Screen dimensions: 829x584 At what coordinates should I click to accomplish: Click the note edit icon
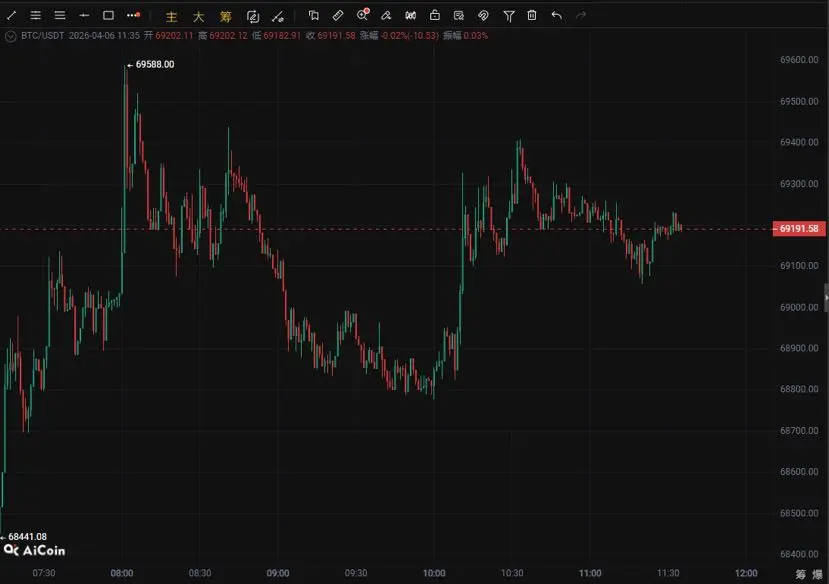tap(459, 15)
